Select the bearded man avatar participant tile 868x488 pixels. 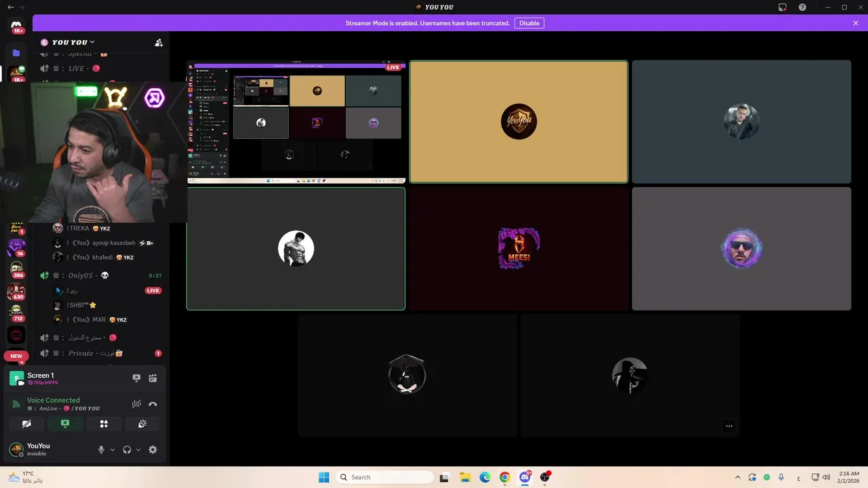click(x=741, y=122)
